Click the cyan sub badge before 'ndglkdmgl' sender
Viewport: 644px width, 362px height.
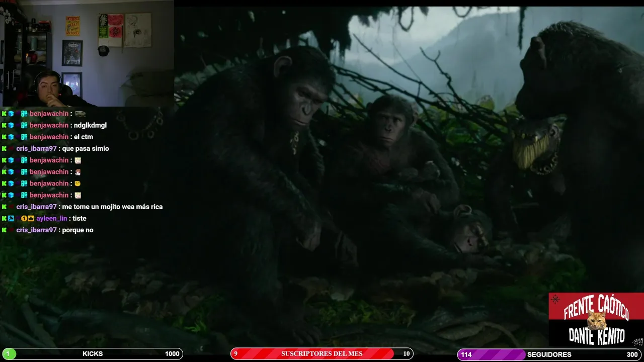[x=24, y=125]
